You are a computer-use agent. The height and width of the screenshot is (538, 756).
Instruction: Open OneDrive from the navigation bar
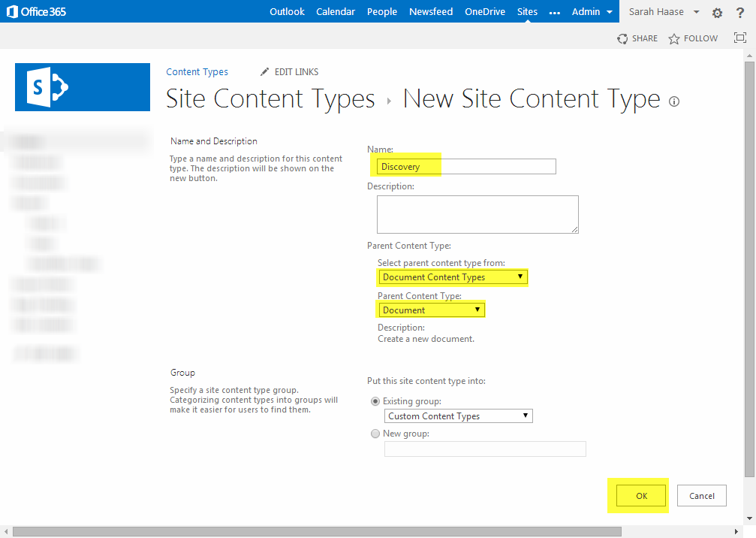click(x=484, y=12)
